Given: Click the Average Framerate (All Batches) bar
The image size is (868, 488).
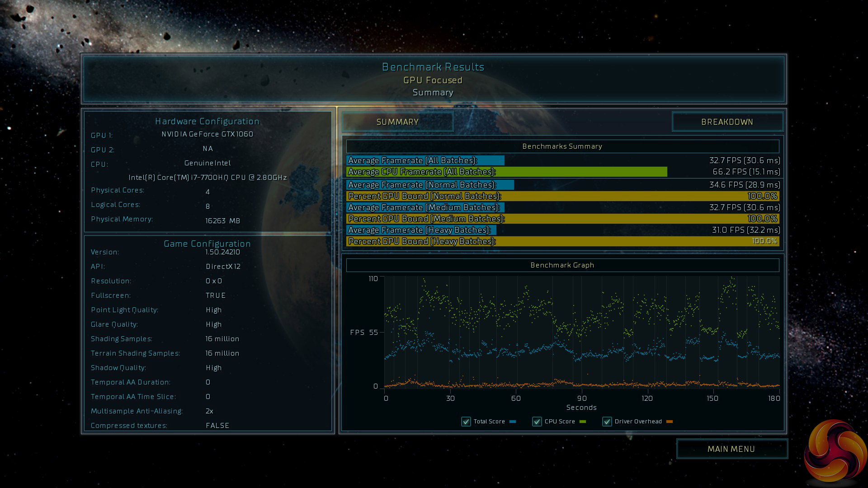Looking at the screenshot, I should tap(425, 160).
